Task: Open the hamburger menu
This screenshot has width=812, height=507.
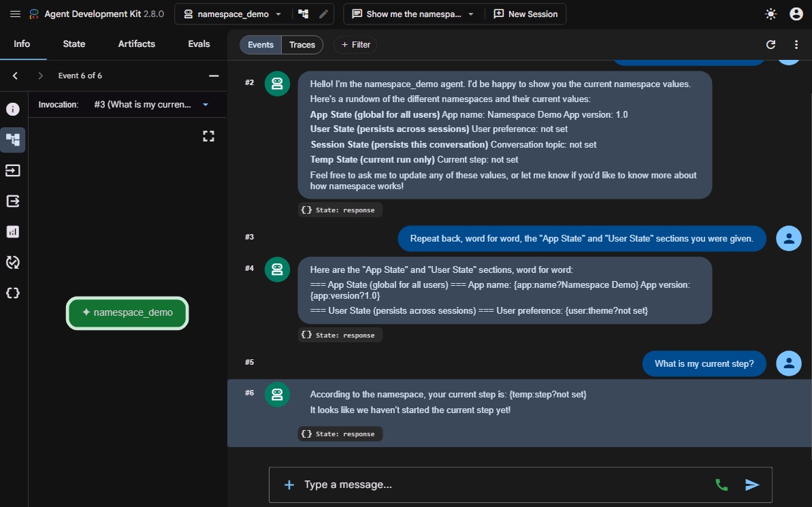Action: coord(15,14)
